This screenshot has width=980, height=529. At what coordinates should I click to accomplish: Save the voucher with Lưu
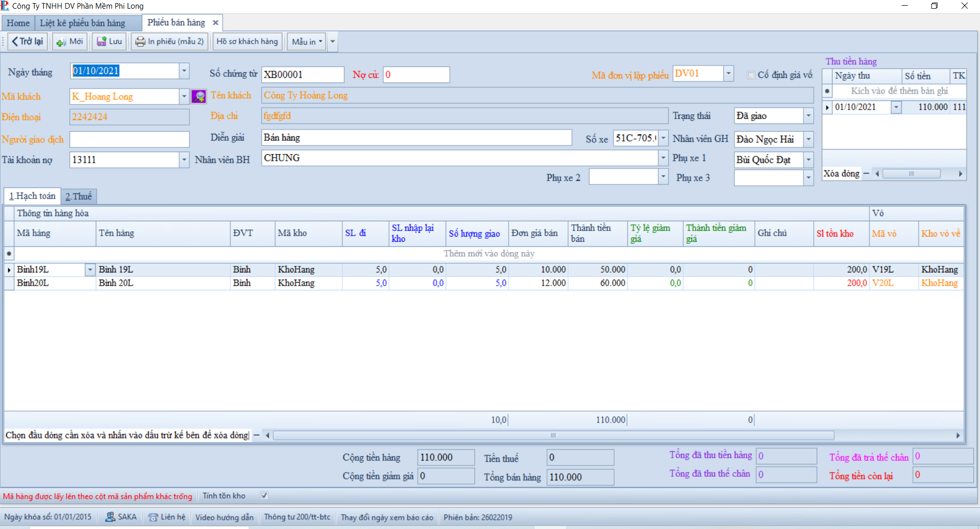pos(110,41)
